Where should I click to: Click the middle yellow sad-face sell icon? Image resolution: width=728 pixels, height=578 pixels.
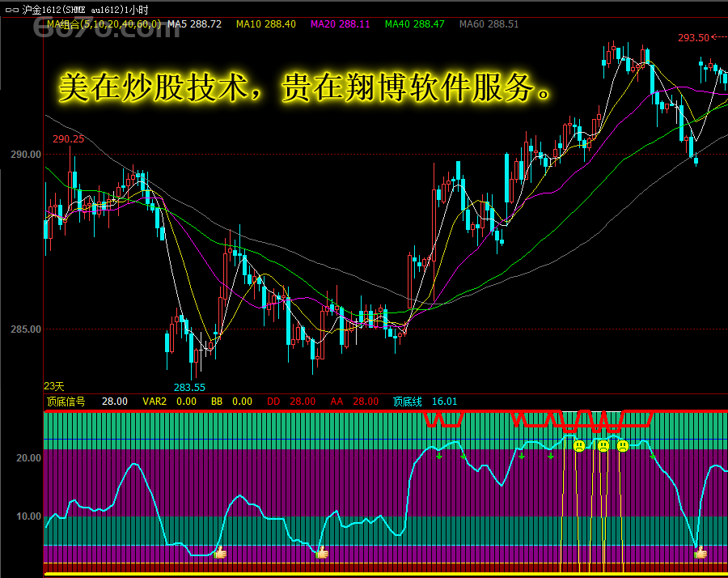point(603,447)
